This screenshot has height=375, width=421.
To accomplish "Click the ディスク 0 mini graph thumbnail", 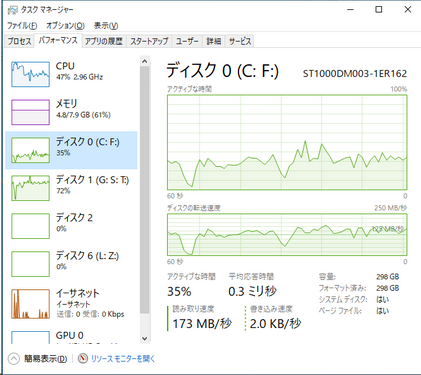I will tap(30, 150).
